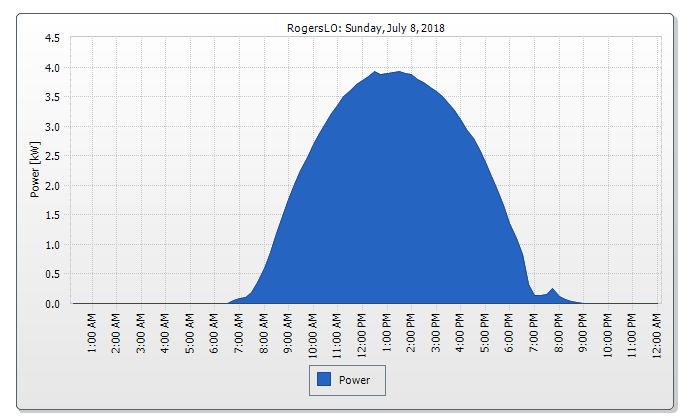Click the 2.0 y-axis value

[x=52, y=186]
